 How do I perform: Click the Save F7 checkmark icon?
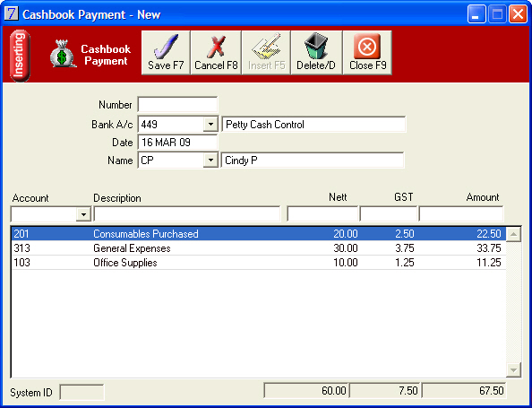coord(166,47)
